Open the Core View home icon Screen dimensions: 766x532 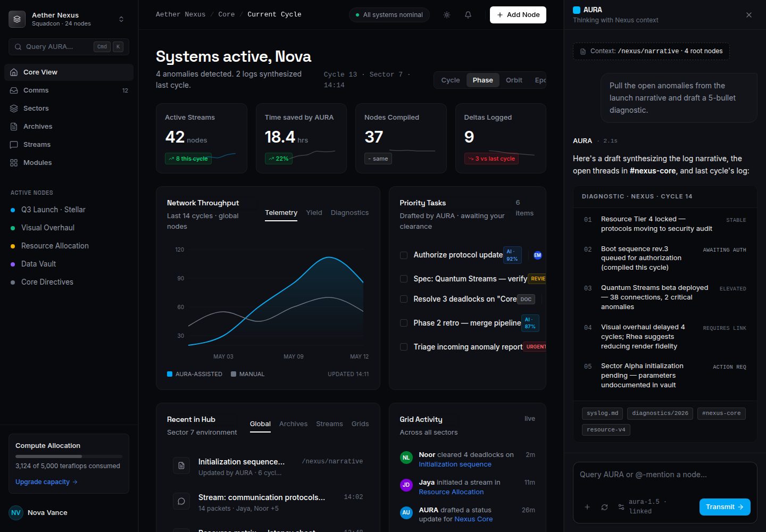pos(14,72)
